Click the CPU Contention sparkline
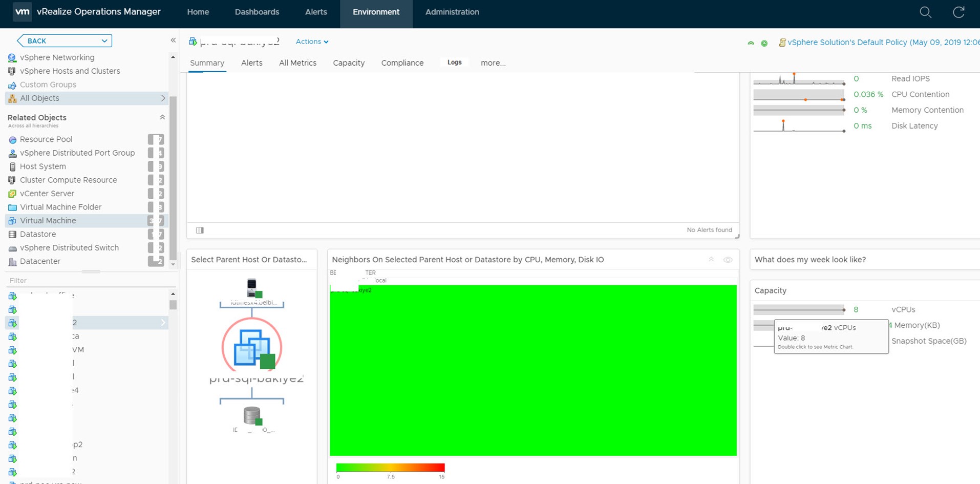Image resolution: width=980 pixels, height=484 pixels. 799,95
